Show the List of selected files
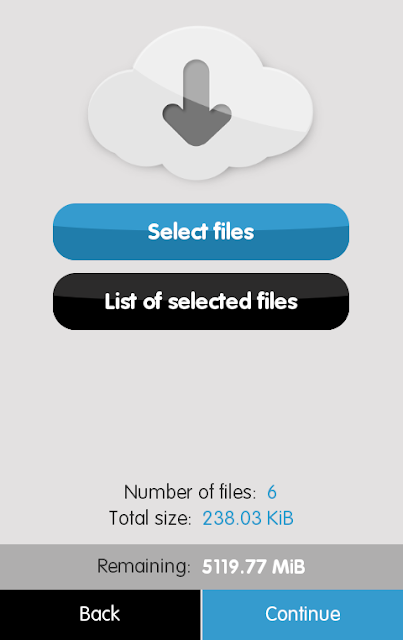 pyautogui.click(x=201, y=301)
